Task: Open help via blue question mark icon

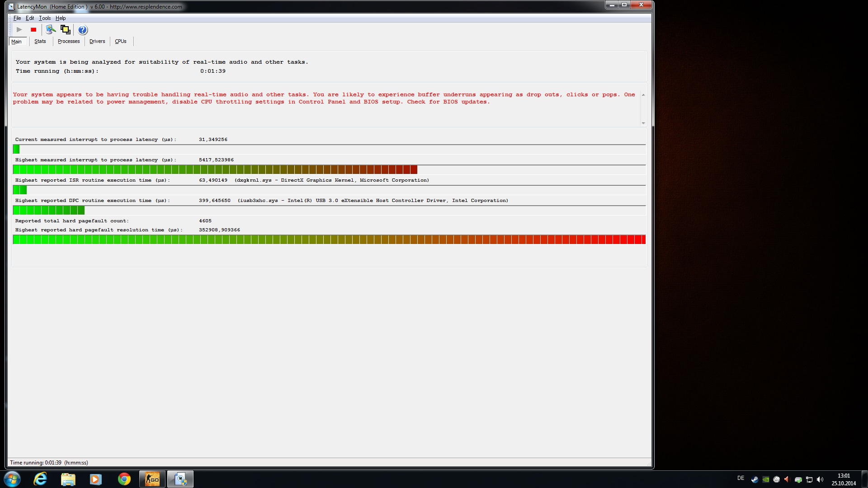Action: click(82, 30)
